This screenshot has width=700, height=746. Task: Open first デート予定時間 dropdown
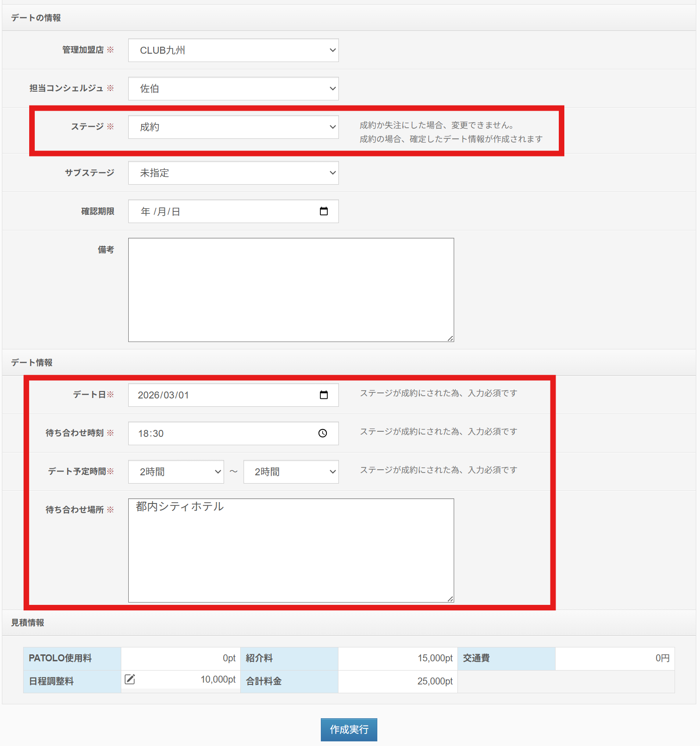[x=176, y=472]
